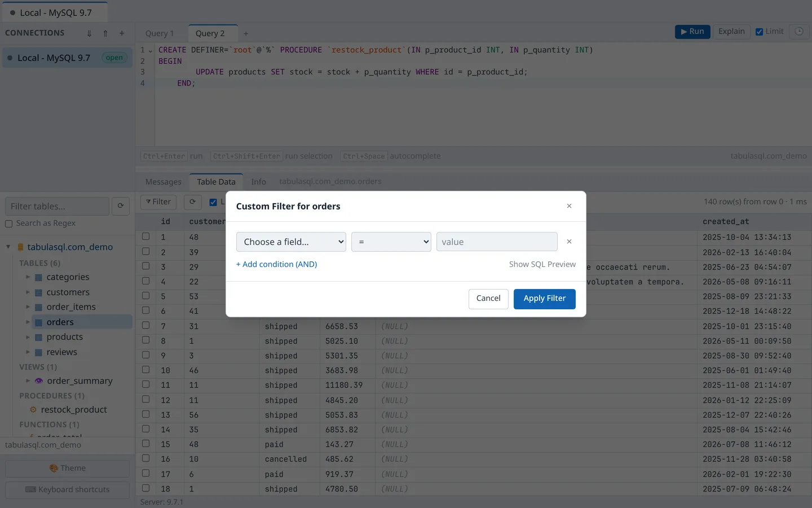Expand the order_items table
Image resolution: width=812 pixels, height=508 pixels.
(x=28, y=307)
